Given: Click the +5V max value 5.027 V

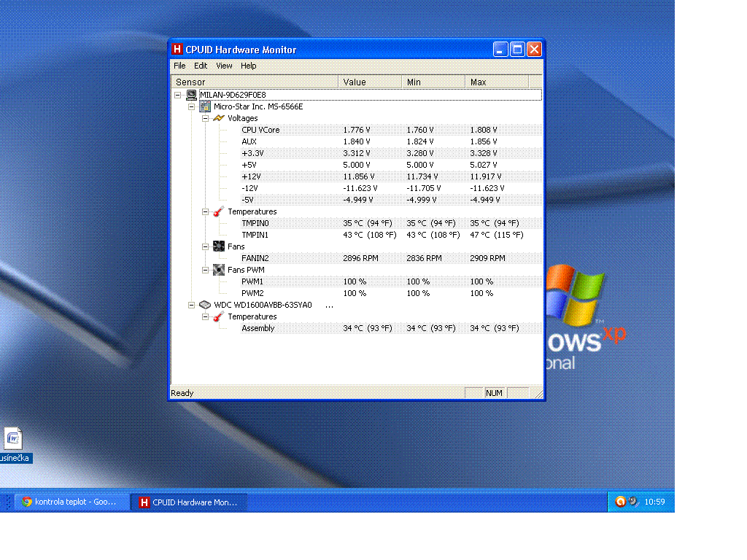Looking at the screenshot, I should click(484, 165).
